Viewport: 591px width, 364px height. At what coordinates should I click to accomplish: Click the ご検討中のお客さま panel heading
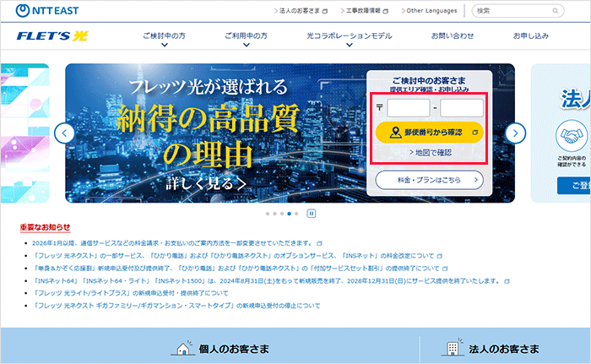tap(429, 80)
